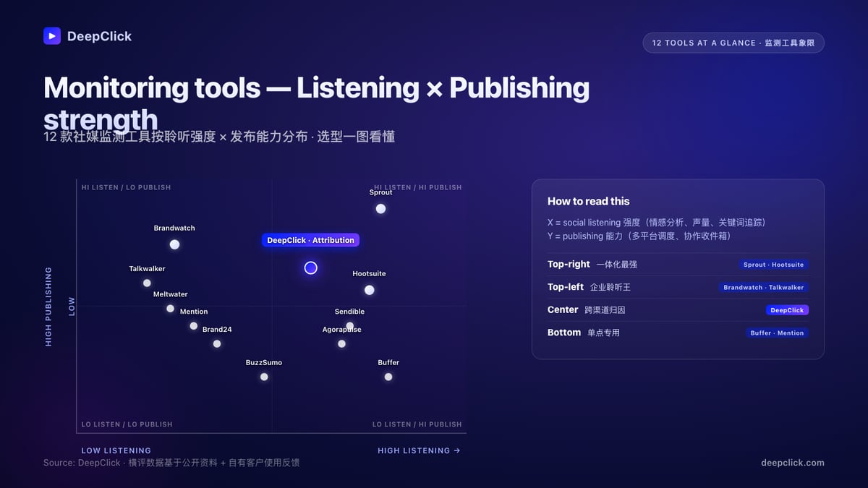868x488 pixels.
Task: Select the Hootsuite data point on chart
Action: pos(369,290)
